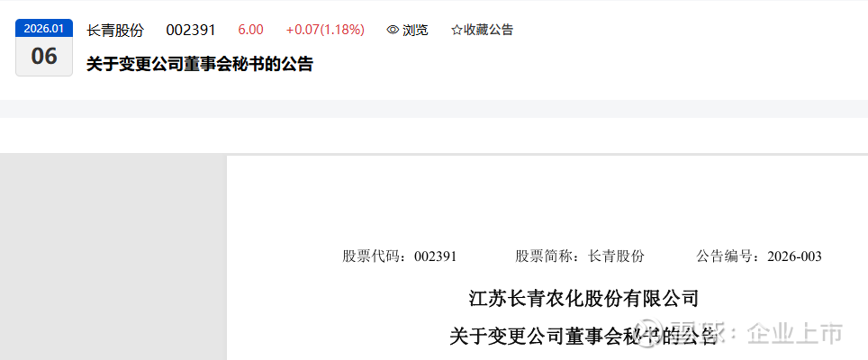Click the star icon for 收藏公告
This screenshot has width=868, height=360.
(457, 30)
